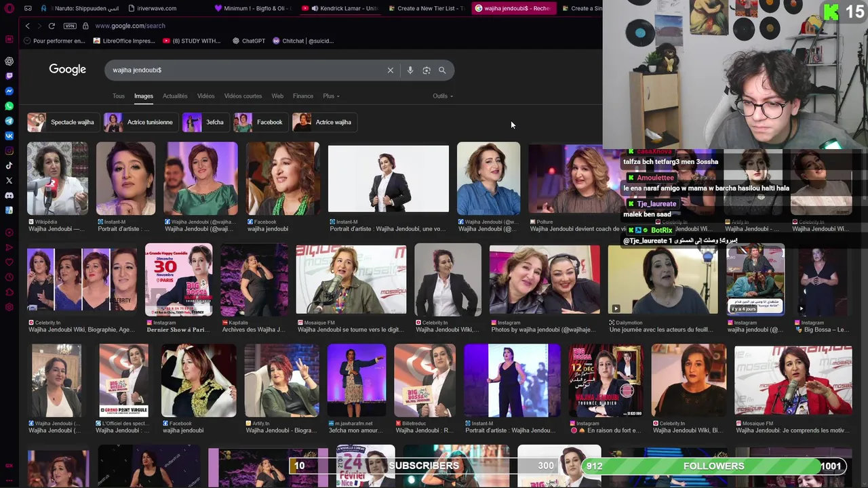Open X (Twitter) in the Opera sidebar
The image size is (868, 488).
pos(9,180)
